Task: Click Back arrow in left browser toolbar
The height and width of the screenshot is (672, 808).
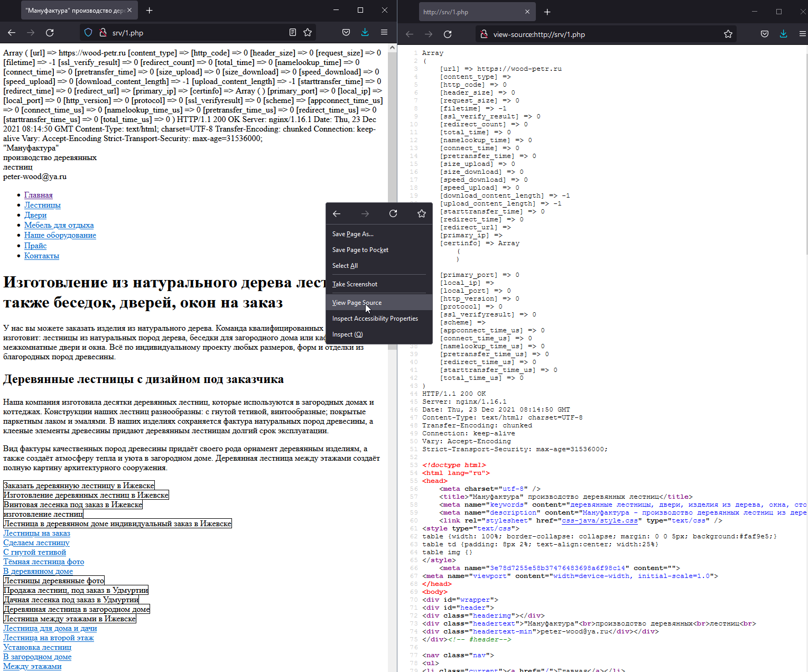Action: point(12,33)
